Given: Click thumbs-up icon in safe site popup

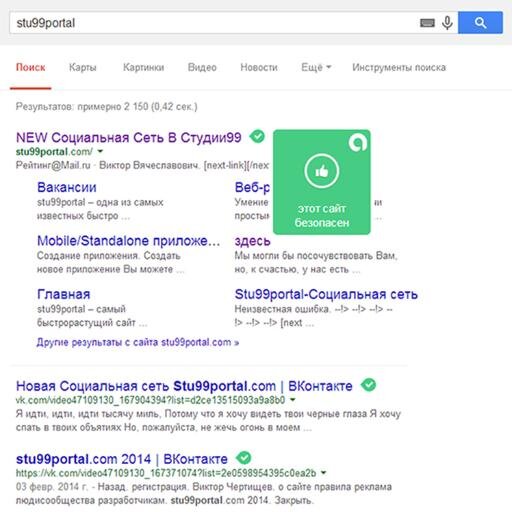Looking at the screenshot, I should point(322,171).
